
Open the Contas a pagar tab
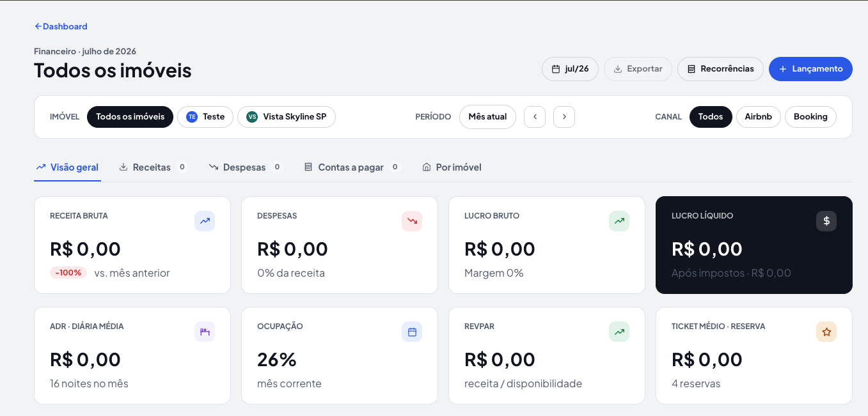click(352, 167)
